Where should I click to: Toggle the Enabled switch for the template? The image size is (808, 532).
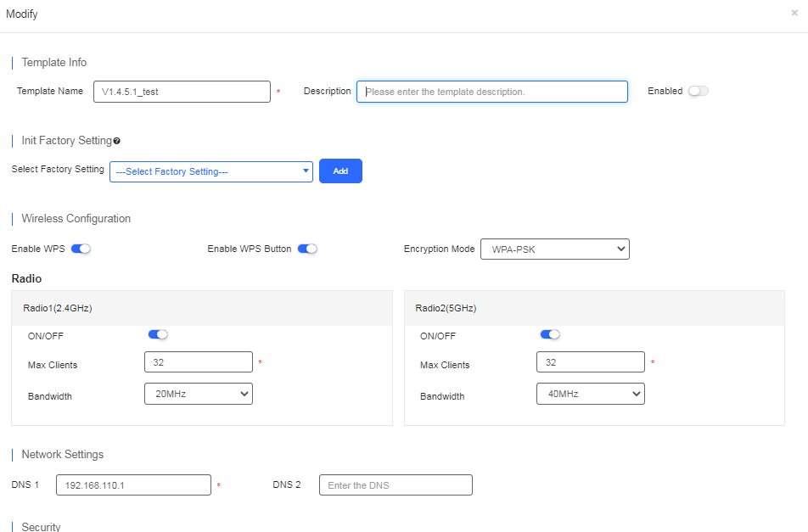coord(699,91)
